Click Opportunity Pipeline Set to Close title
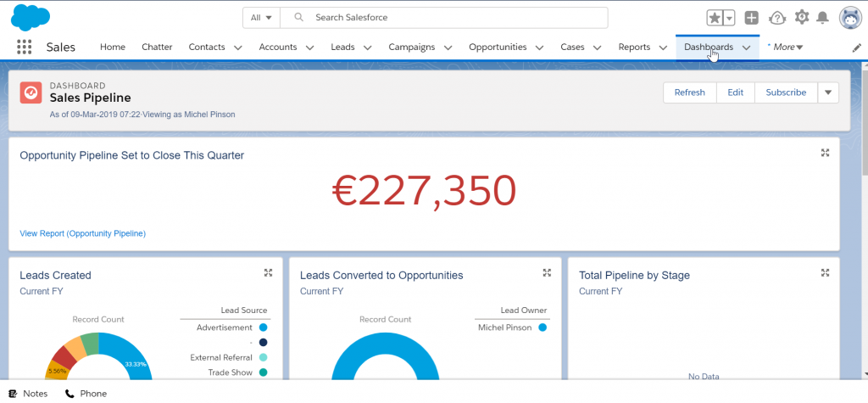Viewport: 868px width, 403px height. point(131,156)
